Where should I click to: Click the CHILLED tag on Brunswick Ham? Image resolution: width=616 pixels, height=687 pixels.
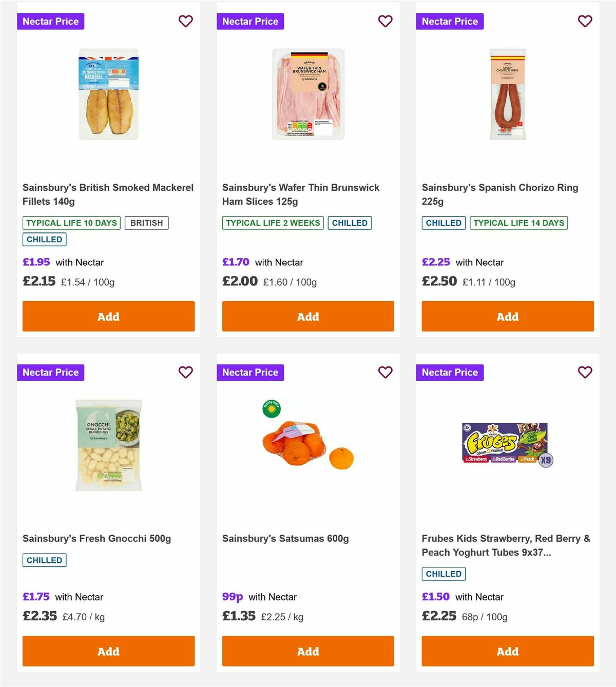click(350, 223)
